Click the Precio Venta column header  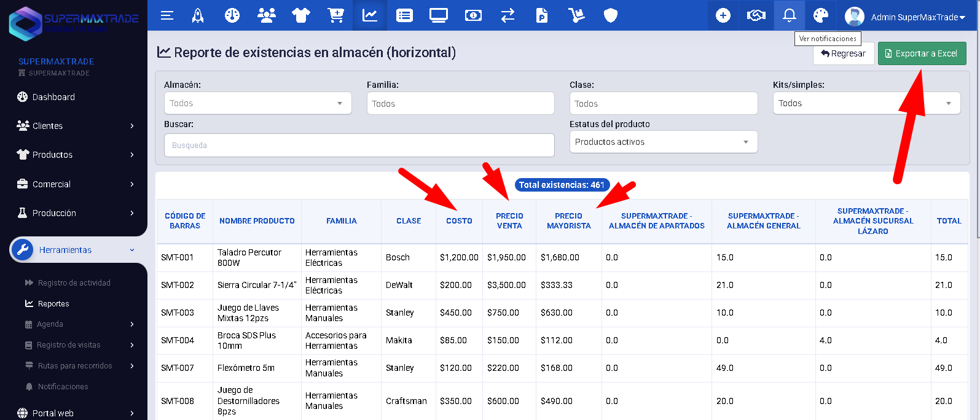coord(509,221)
